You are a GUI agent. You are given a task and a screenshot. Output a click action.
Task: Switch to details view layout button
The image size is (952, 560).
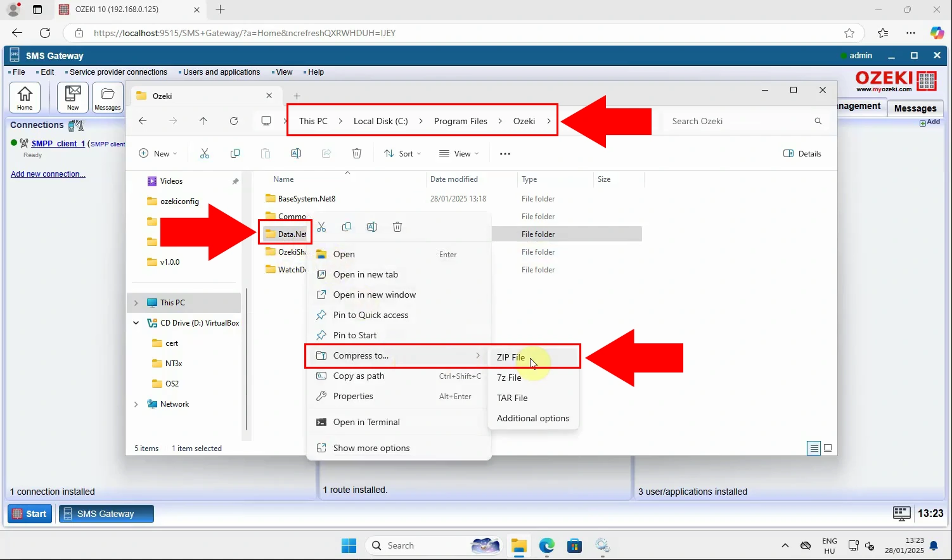[814, 448]
